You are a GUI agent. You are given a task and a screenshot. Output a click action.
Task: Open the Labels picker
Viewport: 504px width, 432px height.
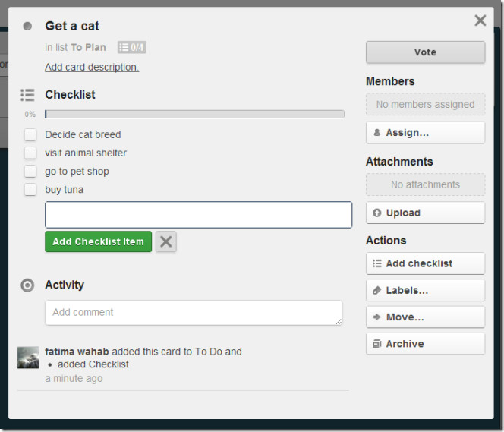[x=425, y=290]
